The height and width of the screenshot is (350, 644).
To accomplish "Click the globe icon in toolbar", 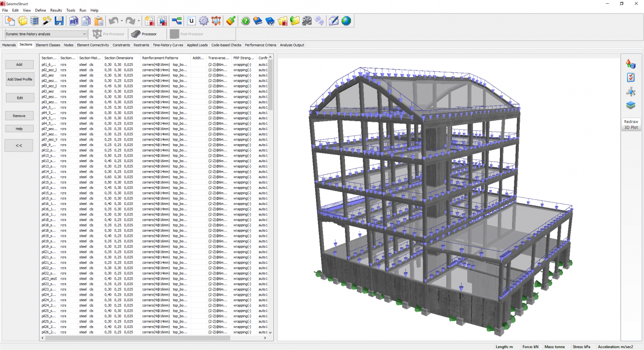I will (x=346, y=21).
